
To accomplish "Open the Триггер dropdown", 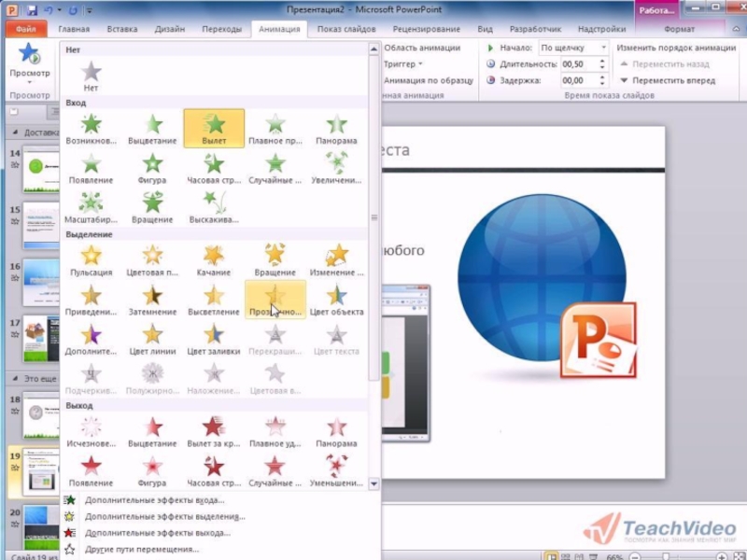I will click(403, 63).
